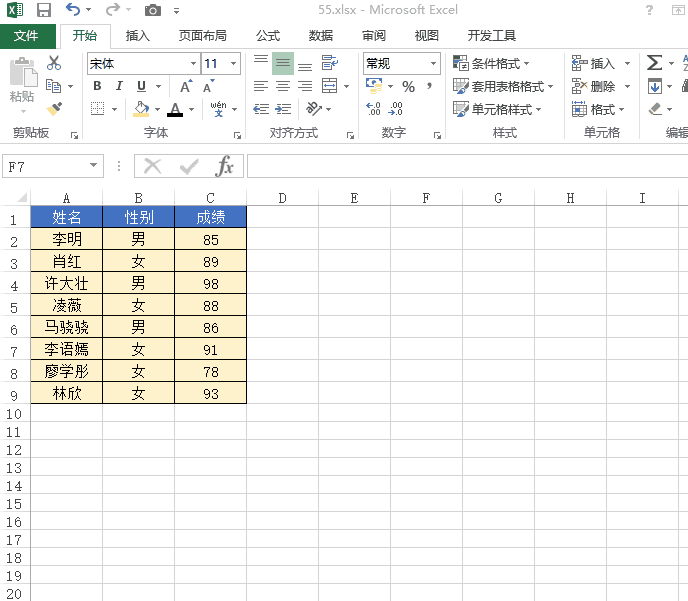Open 套用表格格式 table format menu
Image resolution: width=688 pixels, height=601 pixels.
[x=503, y=86]
